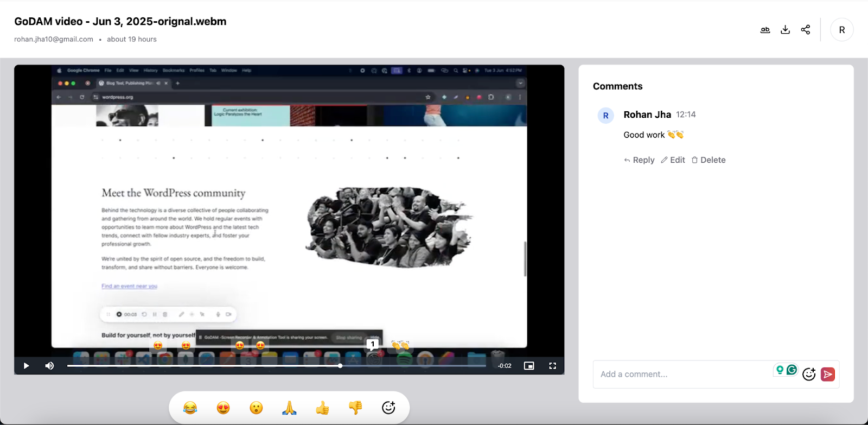Open more reactions emoji picker
This screenshot has width=868, height=425.
[388, 408]
